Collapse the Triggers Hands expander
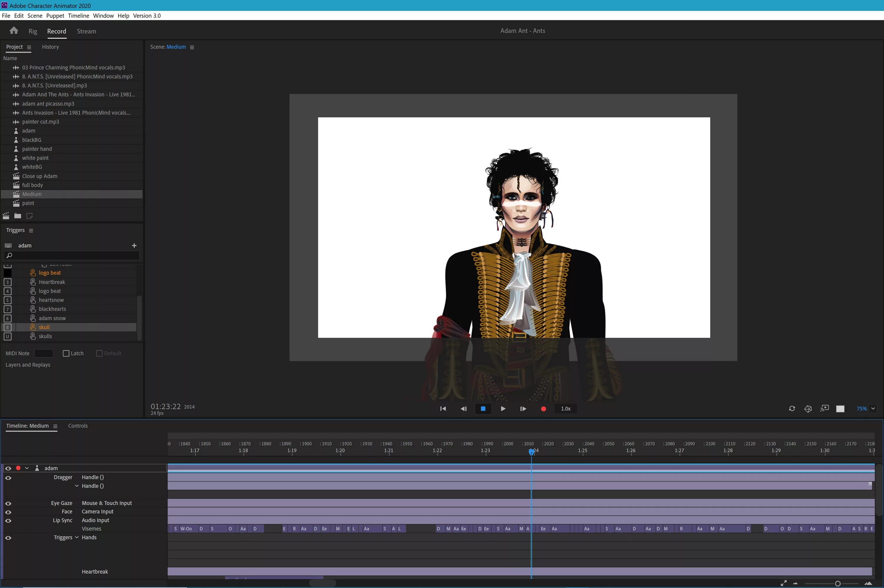This screenshot has width=884, height=588. click(77, 537)
